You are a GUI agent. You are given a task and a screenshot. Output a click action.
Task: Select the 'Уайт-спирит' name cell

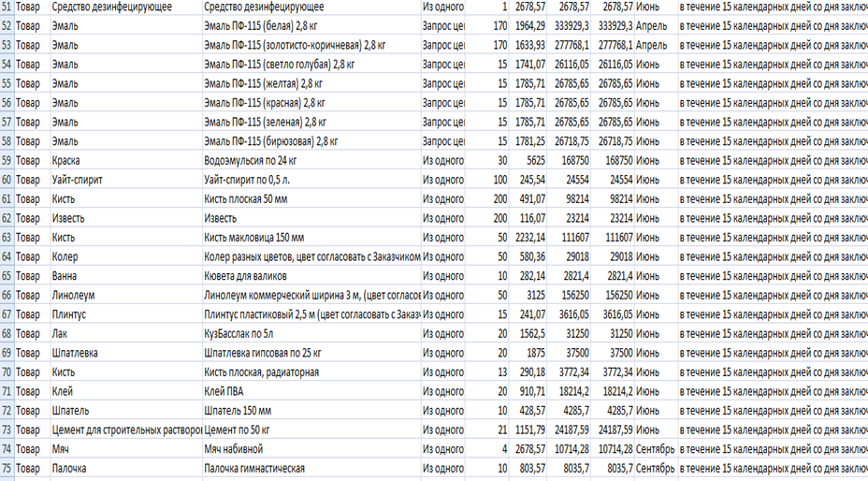coord(127,180)
